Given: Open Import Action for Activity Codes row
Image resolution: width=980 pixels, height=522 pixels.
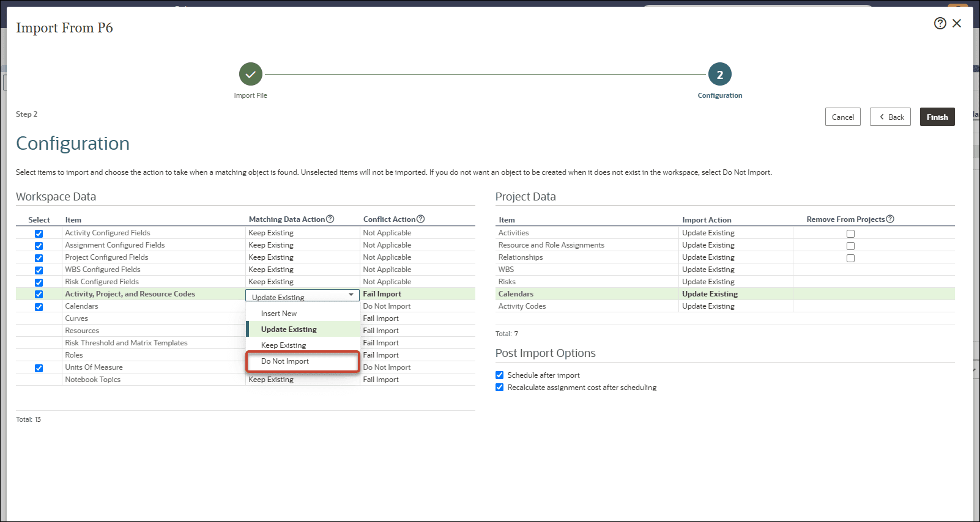Looking at the screenshot, I should [x=736, y=306].
